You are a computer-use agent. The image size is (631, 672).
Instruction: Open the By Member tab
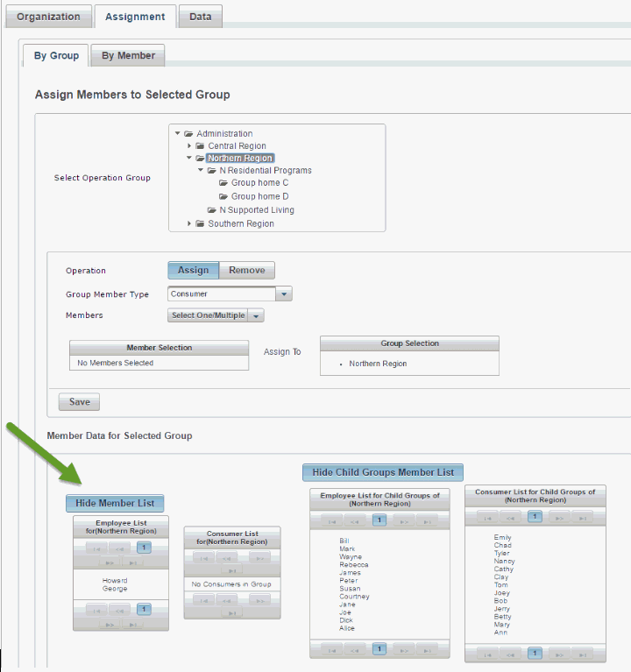point(128,55)
